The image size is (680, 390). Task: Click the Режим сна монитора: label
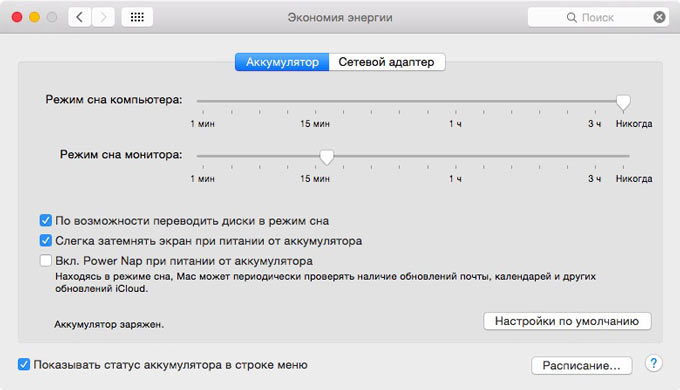121,155
